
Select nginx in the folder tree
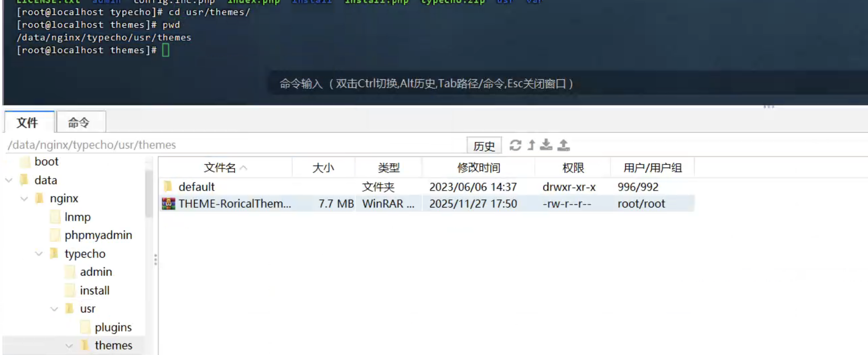64,199
